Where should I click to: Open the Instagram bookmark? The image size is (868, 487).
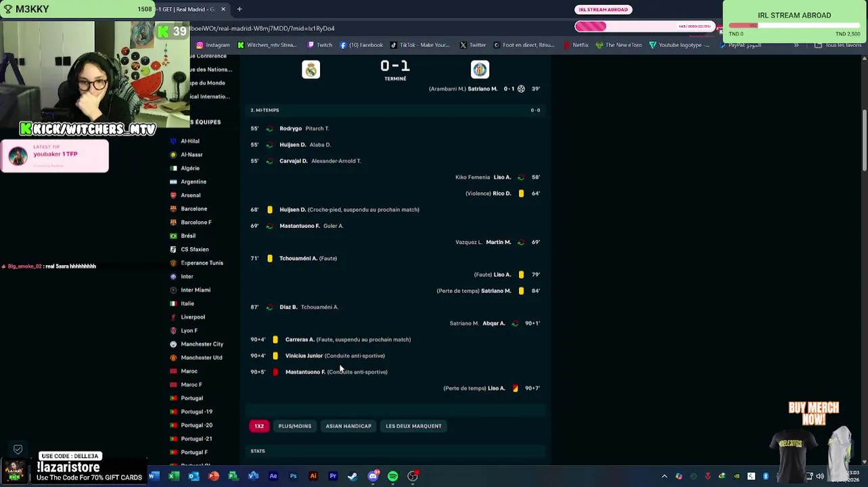coord(213,45)
